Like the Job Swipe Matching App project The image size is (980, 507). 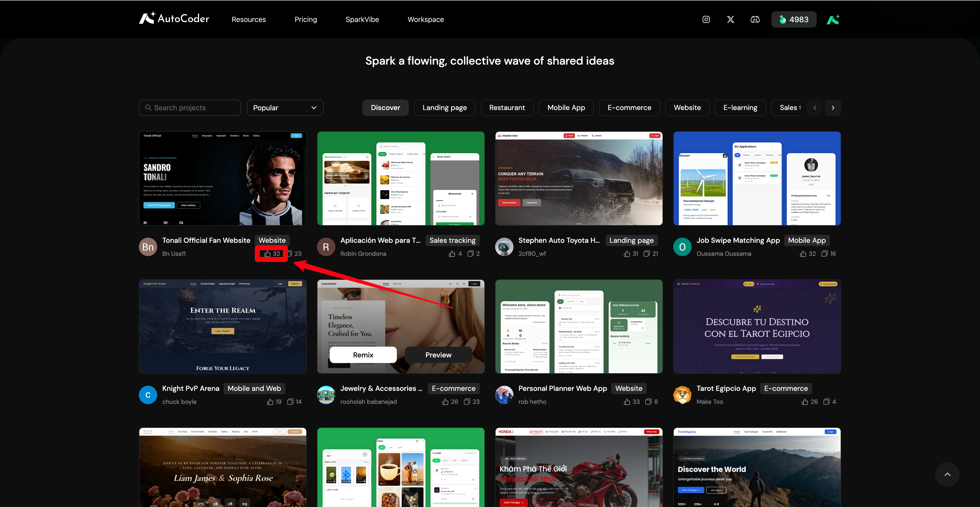click(x=803, y=253)
